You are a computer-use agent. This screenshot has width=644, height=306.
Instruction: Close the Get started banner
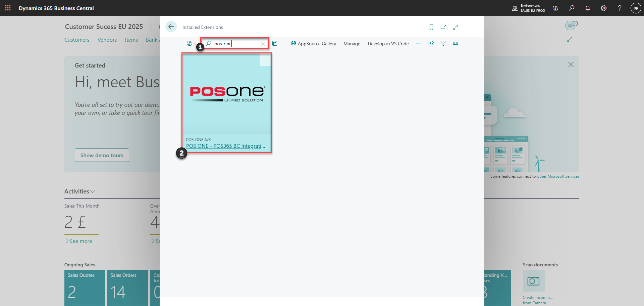pos(571,64)
